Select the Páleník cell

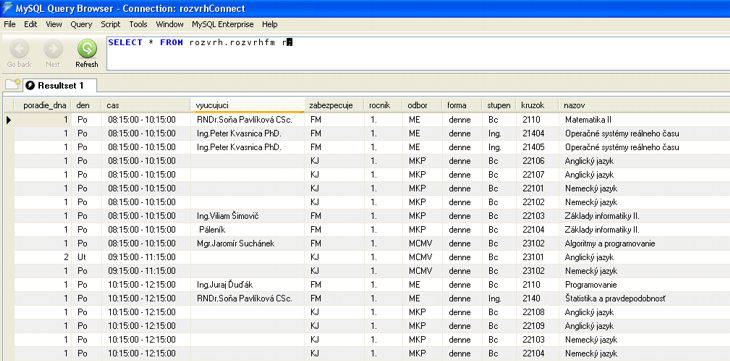click(x=247, y=230)
